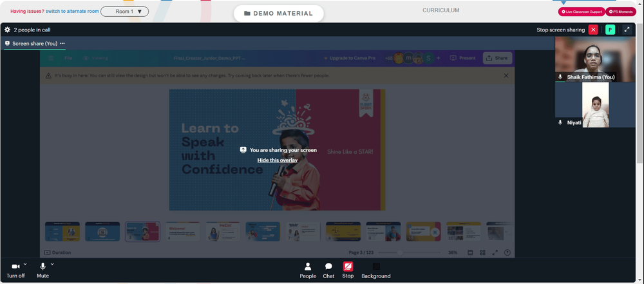Click the +65 collaborators count
Image resolution: width=644 pixels, height=284 pixels.
click(x=388, y=58)
